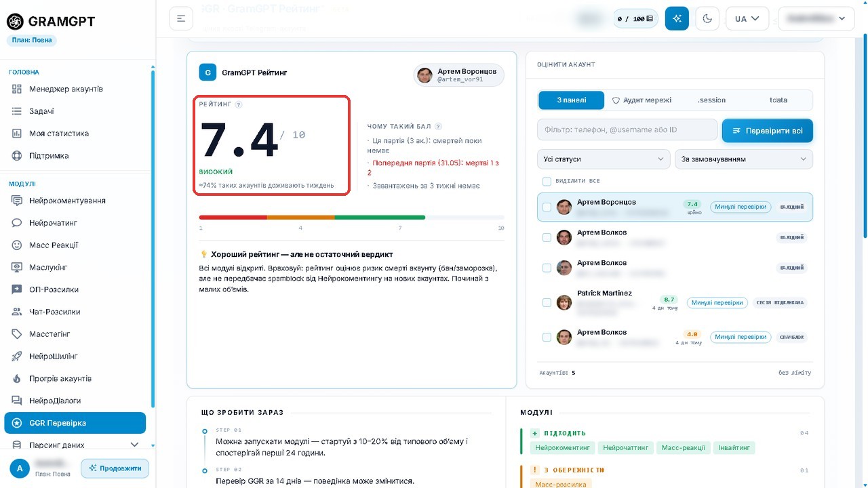Viewport: 868px width, 488px height.
Task: Open the UA language dropdown
Action: pos(747,18)
